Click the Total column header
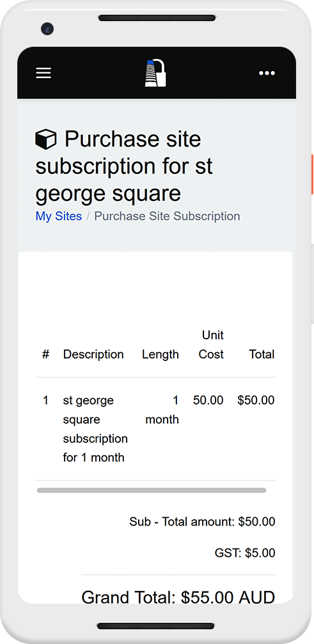The height and width of the screenshot is (644, 314). (x=262, y=355)
